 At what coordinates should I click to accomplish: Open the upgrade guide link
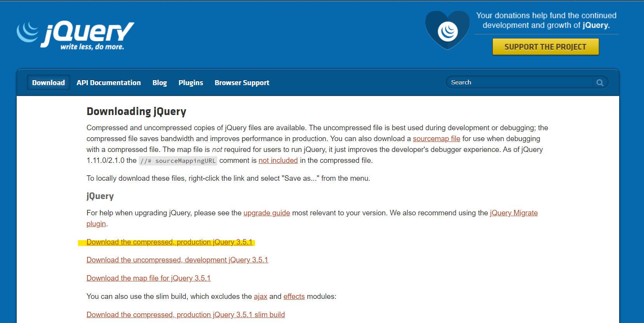point(267,213)
